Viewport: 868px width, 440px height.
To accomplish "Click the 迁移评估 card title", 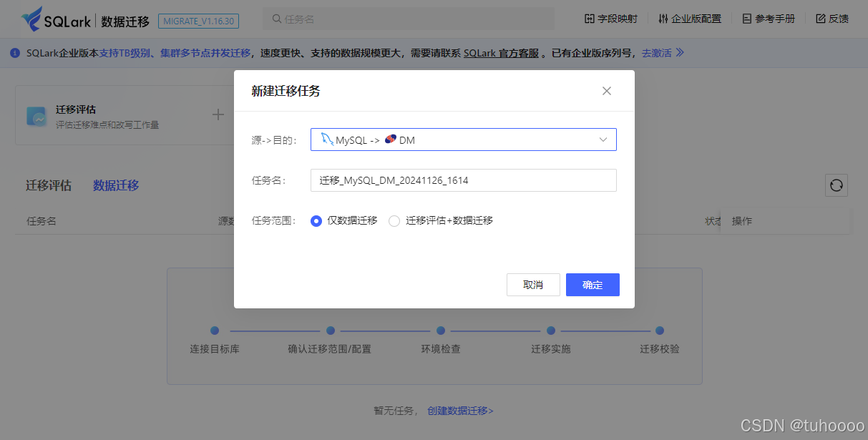I will [x=76, y=109].
